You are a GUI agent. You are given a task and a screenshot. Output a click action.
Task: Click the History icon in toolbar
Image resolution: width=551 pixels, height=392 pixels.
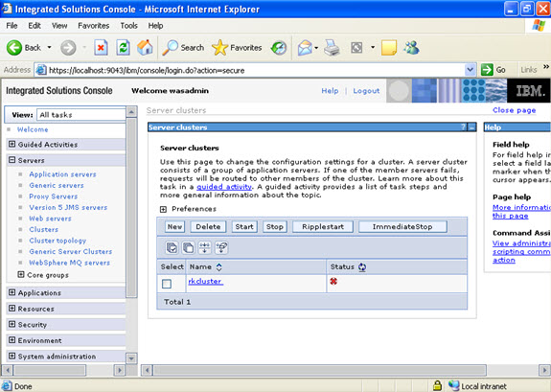pos(279,48)
